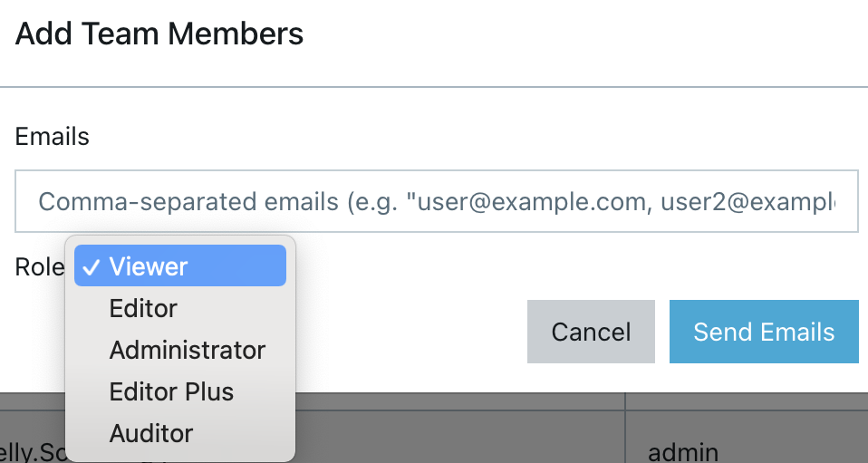Viewport: 868px width, 463px height.
Task: Click the Cancel button
Action: (591, 332)
